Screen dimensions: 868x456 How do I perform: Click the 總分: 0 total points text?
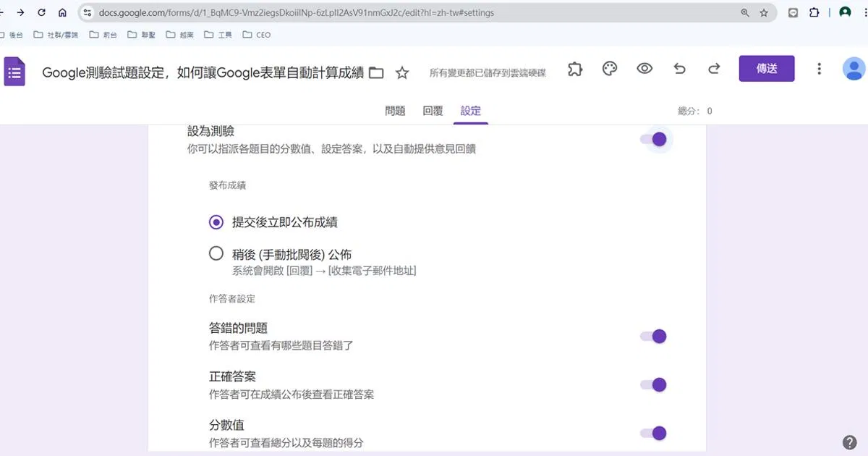(x=695, y=111)
